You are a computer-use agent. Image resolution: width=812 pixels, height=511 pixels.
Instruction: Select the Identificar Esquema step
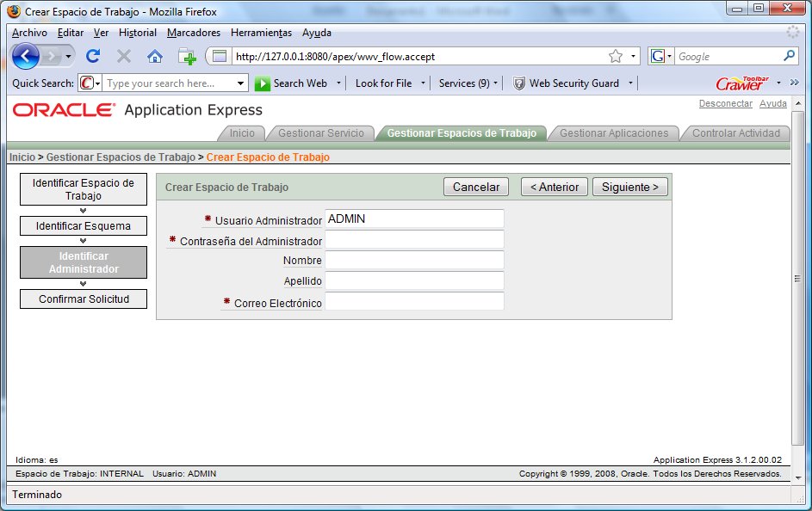click(84, 226)
